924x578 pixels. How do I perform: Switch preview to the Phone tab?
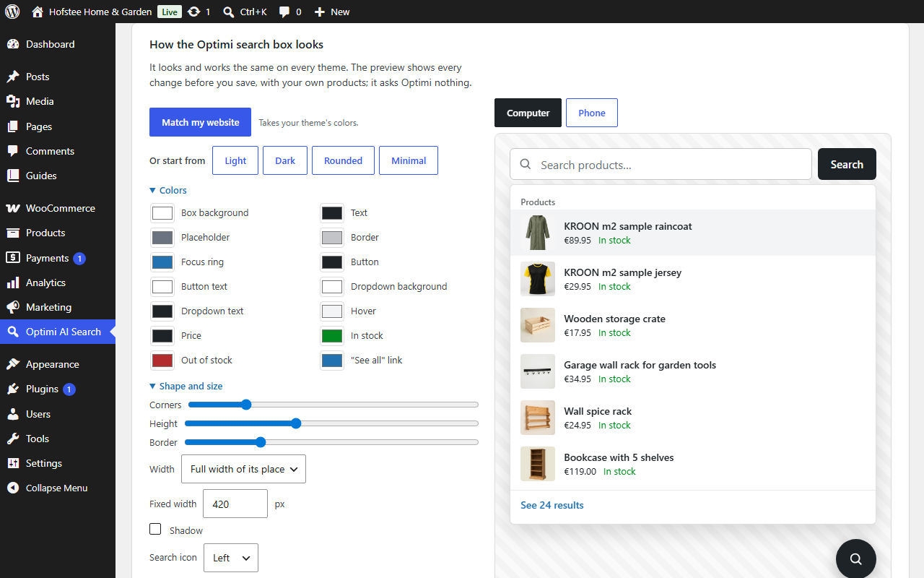(x=592, y=113)
